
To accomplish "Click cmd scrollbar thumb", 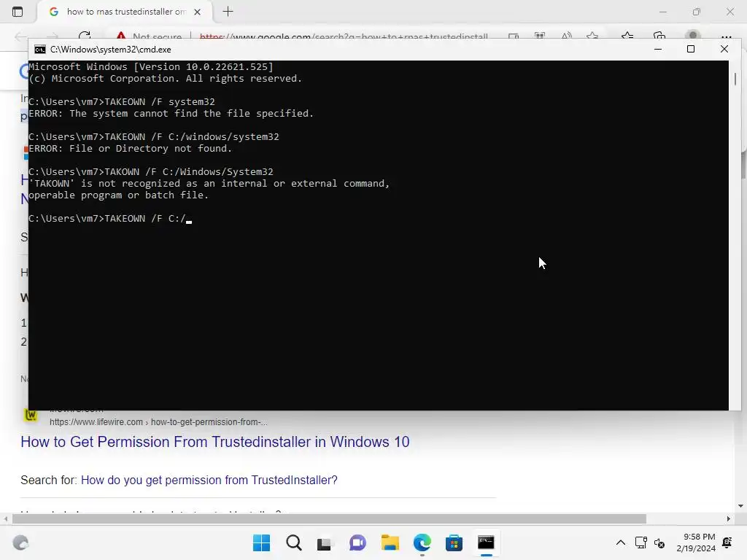I will coord(735,79).
